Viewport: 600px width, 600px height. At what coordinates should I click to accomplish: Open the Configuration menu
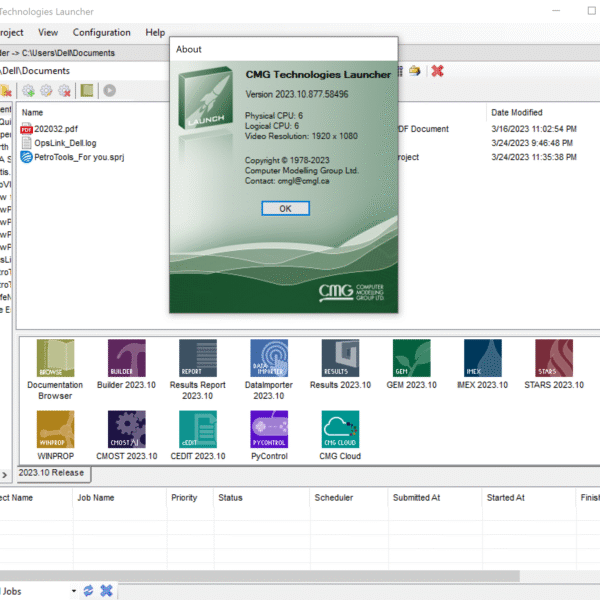pyautogui.click(x=101, y=33)
